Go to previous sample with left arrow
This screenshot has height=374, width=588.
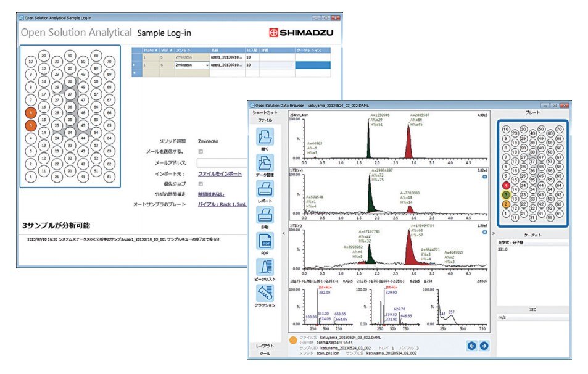(472, 346)
